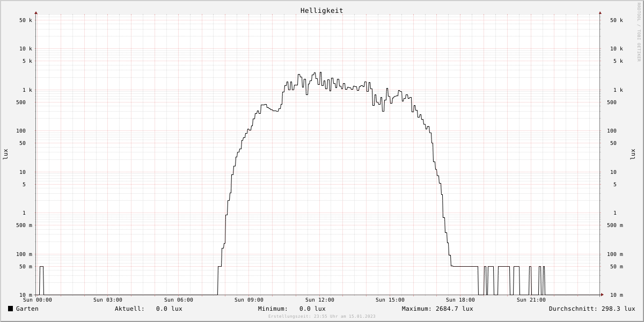Viewport: 644px width, 322px height.
Task: Select the "Sun 12:00" time axis label
Action: [320, 300]
